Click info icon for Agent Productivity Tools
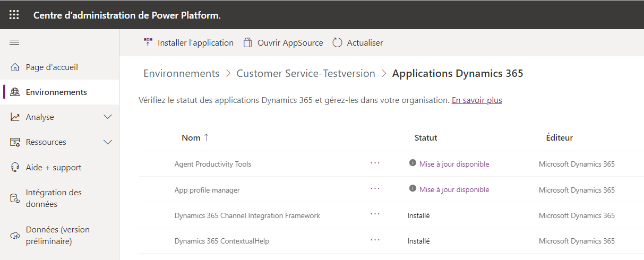 click(x=413, y=163)
